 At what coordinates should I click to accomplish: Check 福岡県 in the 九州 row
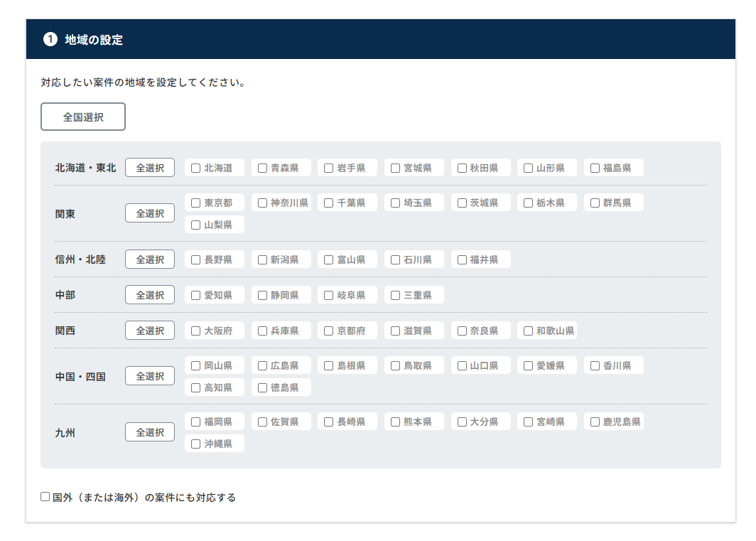pos(196,422)
